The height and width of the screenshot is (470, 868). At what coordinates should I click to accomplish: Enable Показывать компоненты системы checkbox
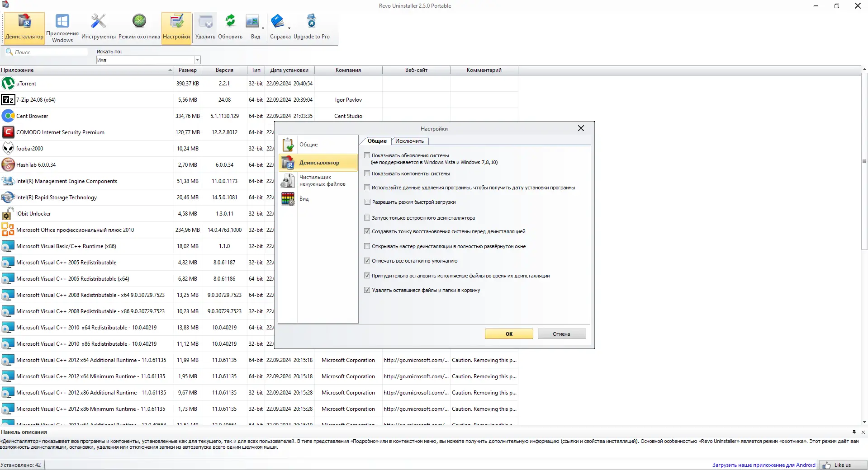pyautogui.click(x=367, y=174)
